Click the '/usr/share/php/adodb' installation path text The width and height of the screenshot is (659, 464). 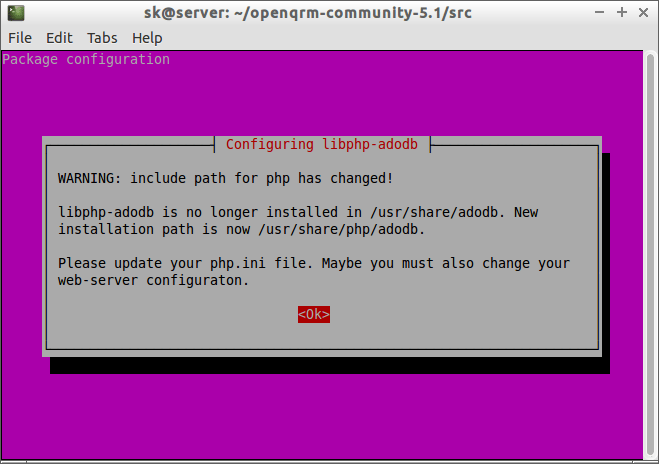tap(342, 229)
